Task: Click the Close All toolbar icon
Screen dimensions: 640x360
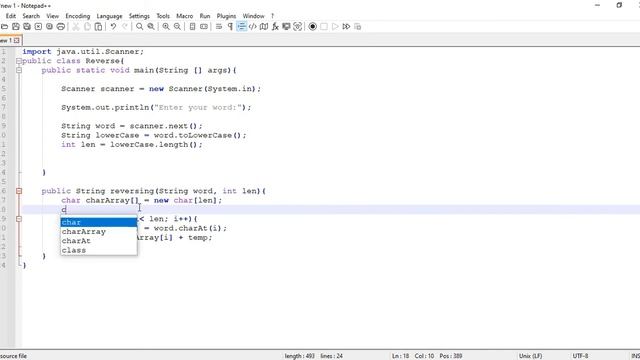Action: tap(49, 27)
